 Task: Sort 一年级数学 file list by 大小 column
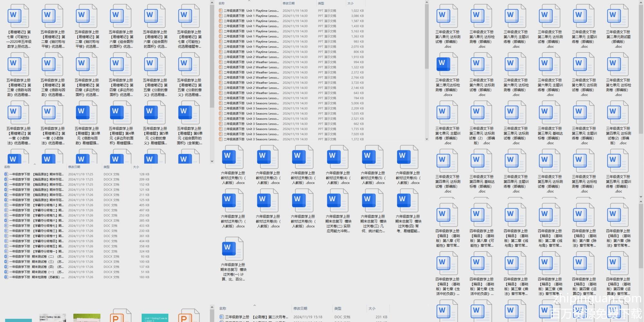coord(136,167)
